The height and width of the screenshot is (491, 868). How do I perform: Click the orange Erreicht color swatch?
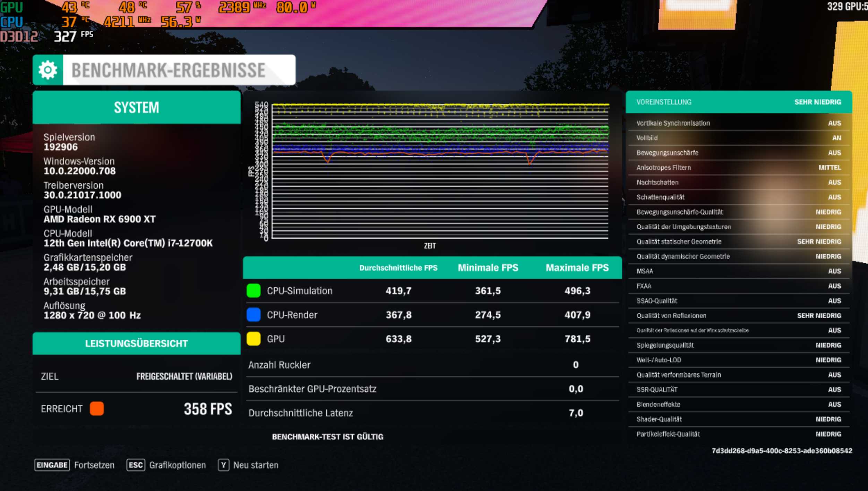[x=97, y=409]
